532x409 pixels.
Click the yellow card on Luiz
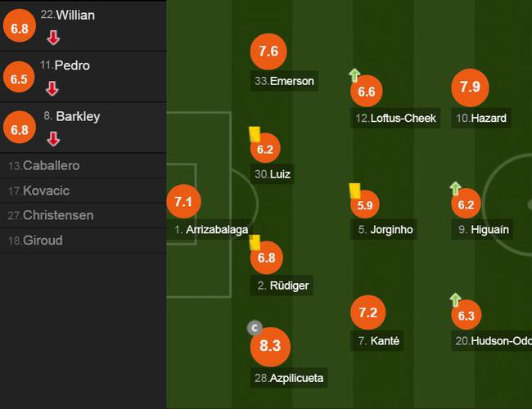(x=255, y=133)
